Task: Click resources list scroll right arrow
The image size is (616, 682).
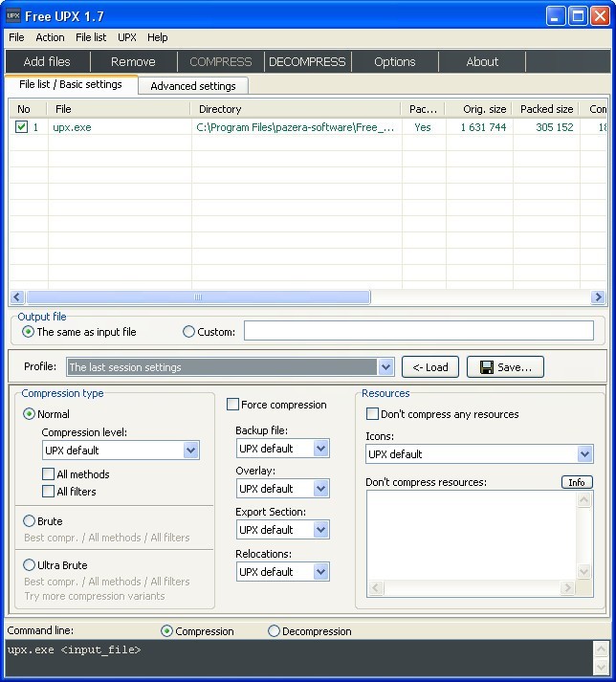Action: [567, 588]
